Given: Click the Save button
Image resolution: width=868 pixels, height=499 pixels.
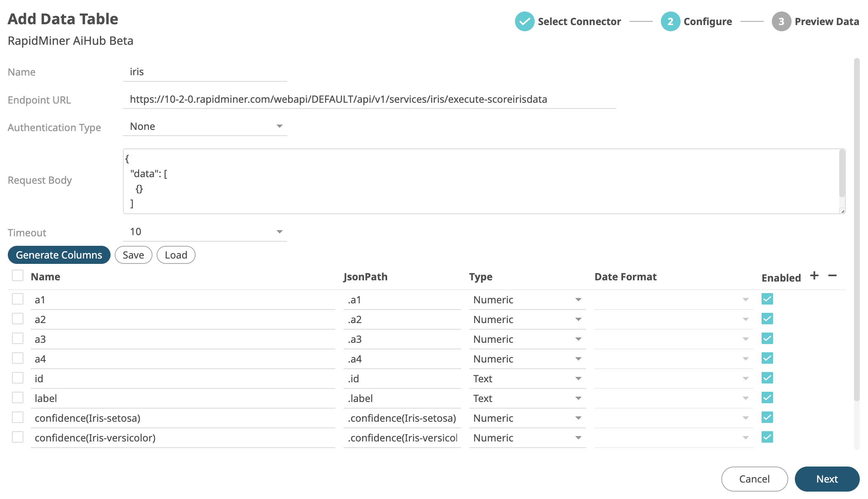Looking at the screenshot, I should [133, 254].
